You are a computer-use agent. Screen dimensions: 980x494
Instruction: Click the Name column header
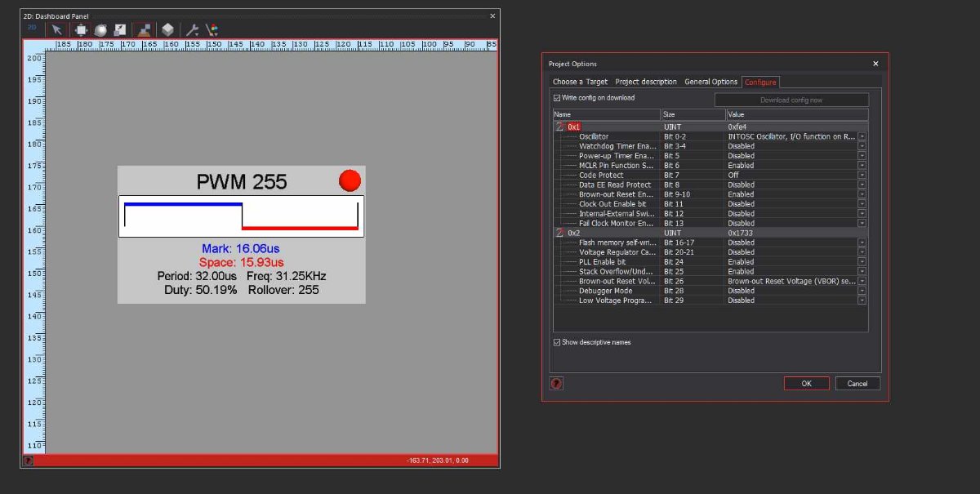click(x=606, y=115)
